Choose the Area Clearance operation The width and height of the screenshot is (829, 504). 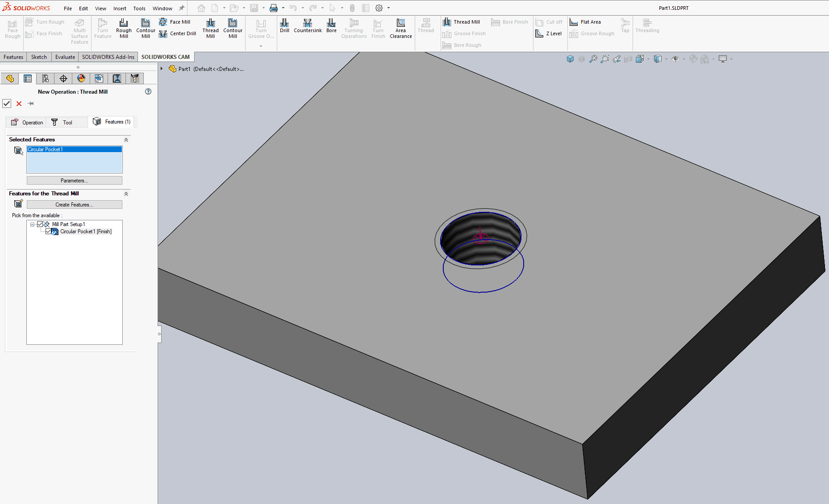click(400, 29)
